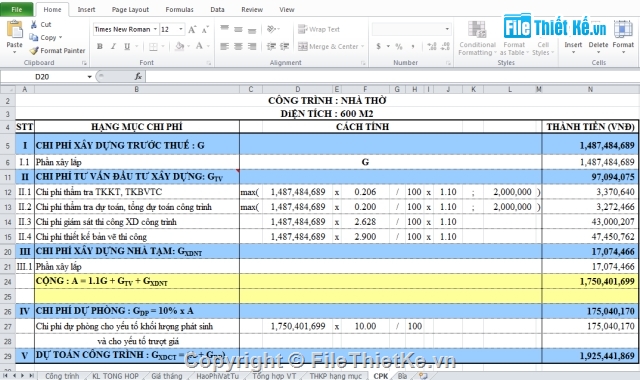Open the Times New Roman font dropdown
640x380 pixels.
click(155, 29)
